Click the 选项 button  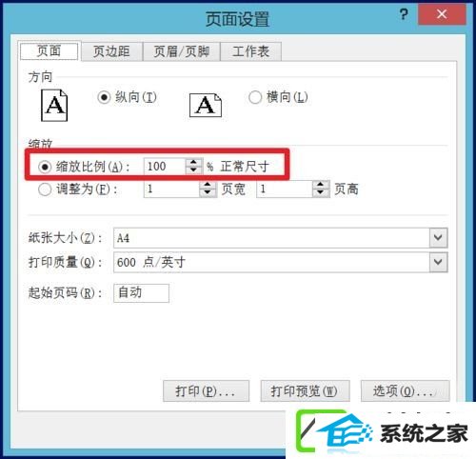pyautogui.click(x=406, y=391)
